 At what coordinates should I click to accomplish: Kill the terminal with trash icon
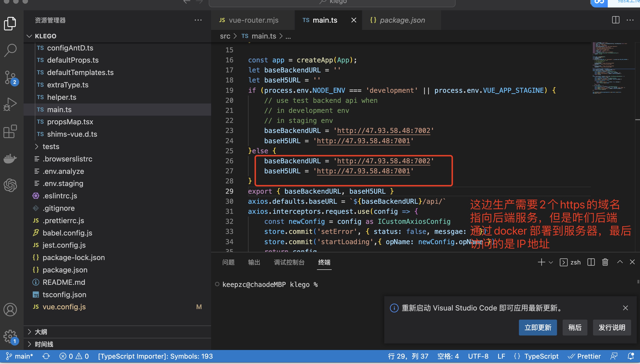(605, 262)
